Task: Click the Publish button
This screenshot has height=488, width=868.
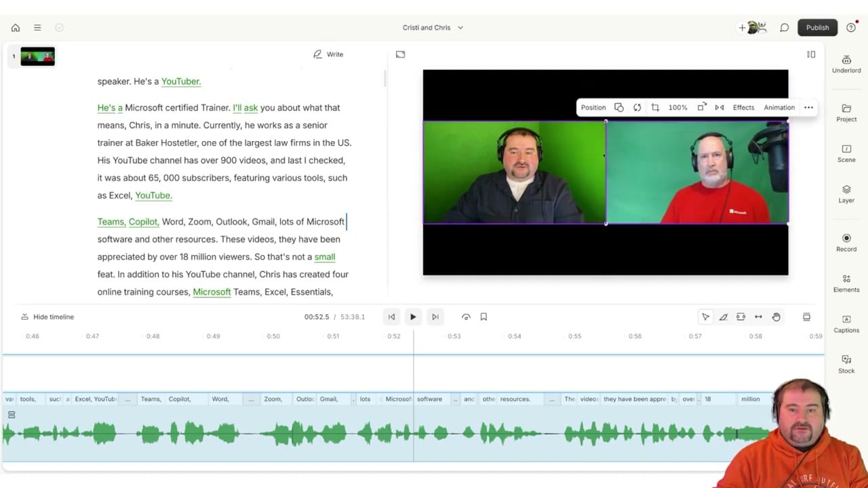Action: click(x=817, y=27)
